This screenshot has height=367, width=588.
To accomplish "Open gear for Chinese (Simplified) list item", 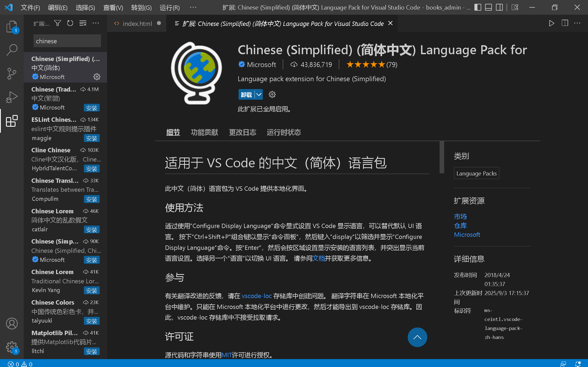I will click(x=97, y=77).
